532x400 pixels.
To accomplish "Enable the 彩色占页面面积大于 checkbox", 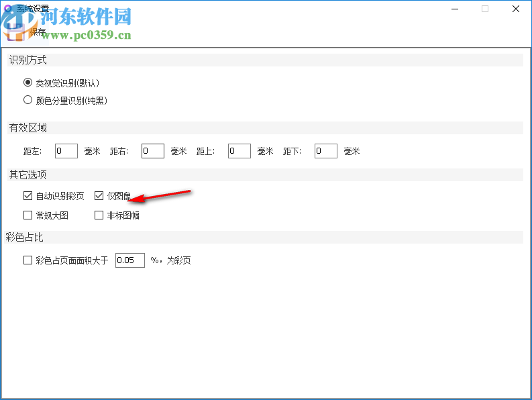I will 28,260.
